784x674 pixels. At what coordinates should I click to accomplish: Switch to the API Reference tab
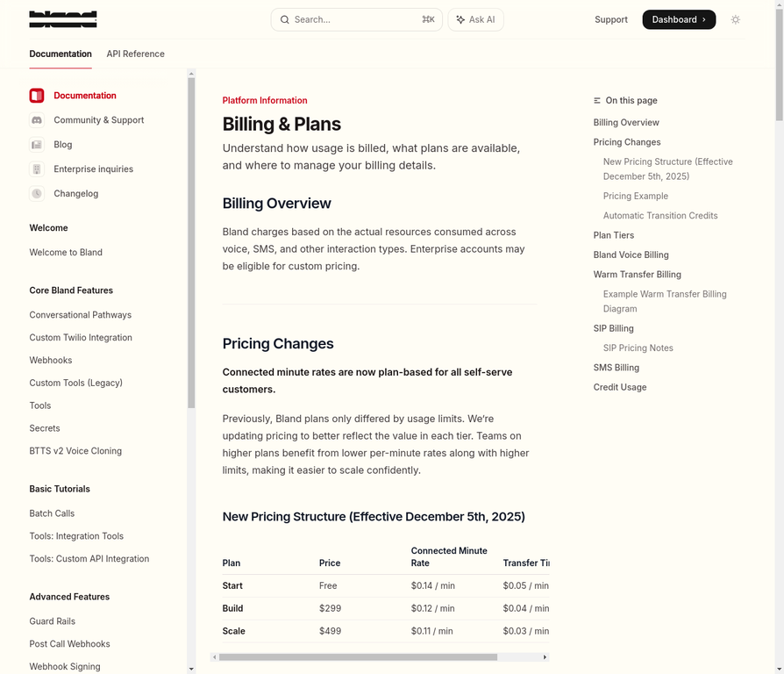135,54
